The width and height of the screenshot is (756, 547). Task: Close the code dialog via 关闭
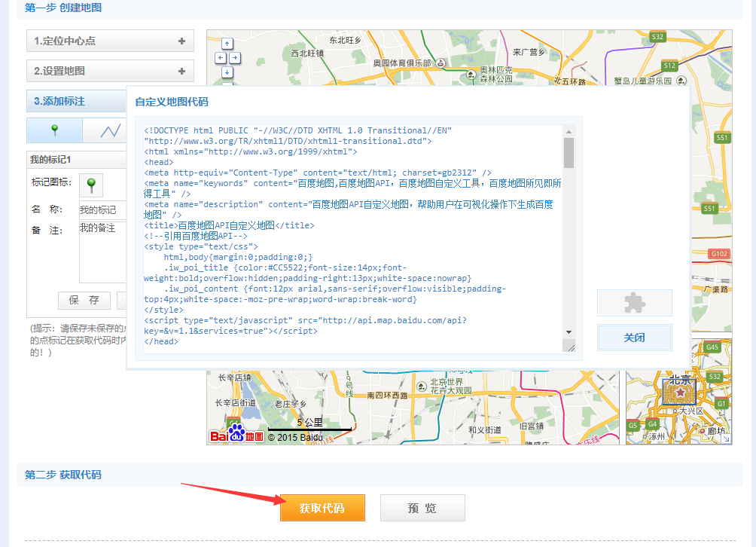(635, 337)
